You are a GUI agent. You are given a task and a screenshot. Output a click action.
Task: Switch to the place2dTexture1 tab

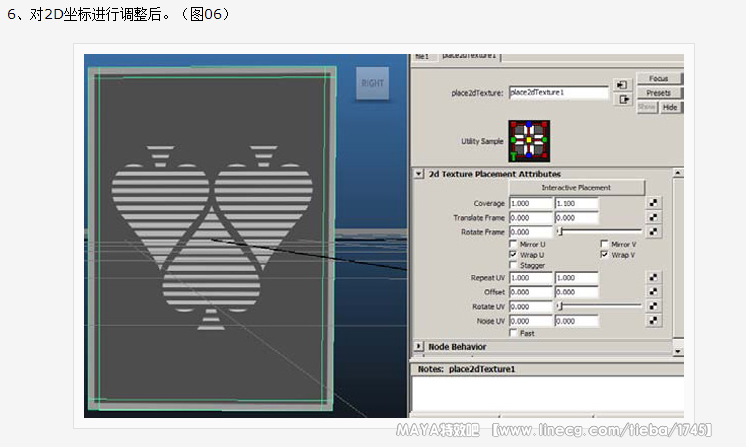pyautogui.click(x=470, y=57)
